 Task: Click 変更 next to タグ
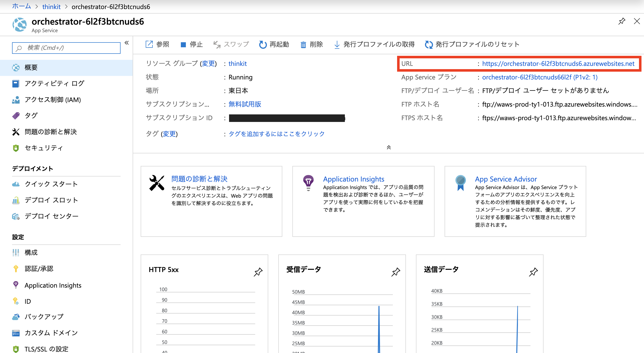pyautogui.click(x=169, y=134)
